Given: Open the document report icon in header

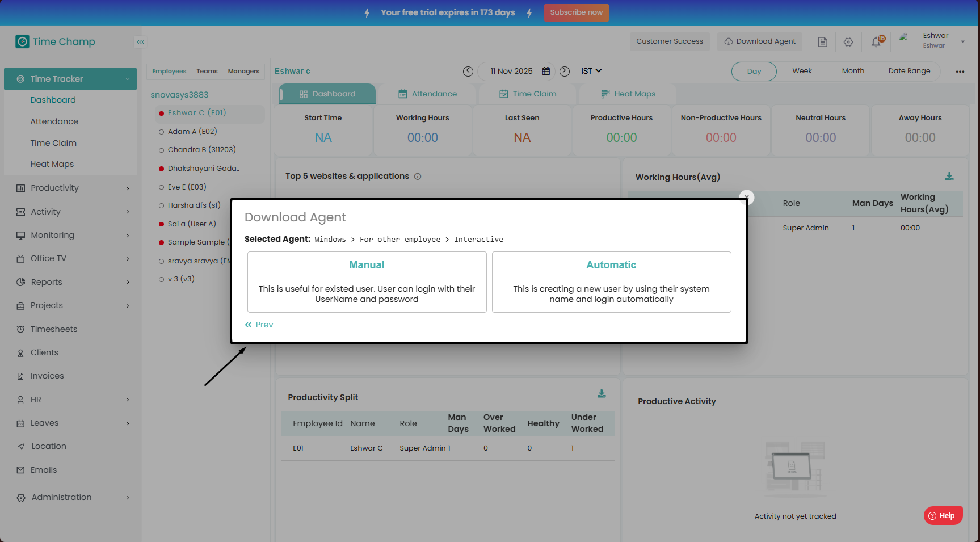Looking at the screenshot, I should 822,42.
